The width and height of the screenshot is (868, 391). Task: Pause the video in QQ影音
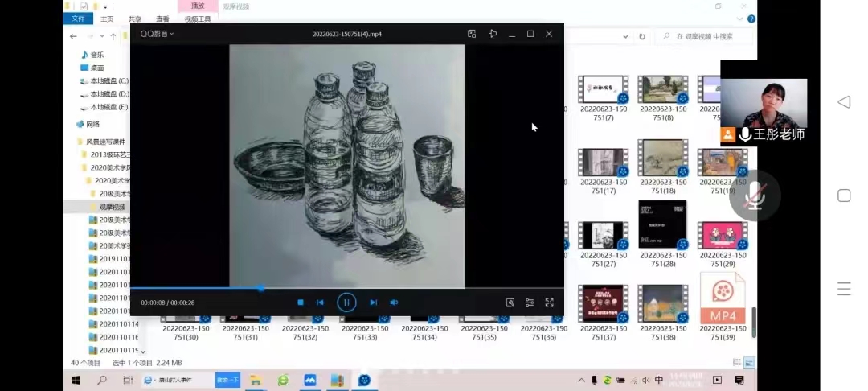point(346,303)
